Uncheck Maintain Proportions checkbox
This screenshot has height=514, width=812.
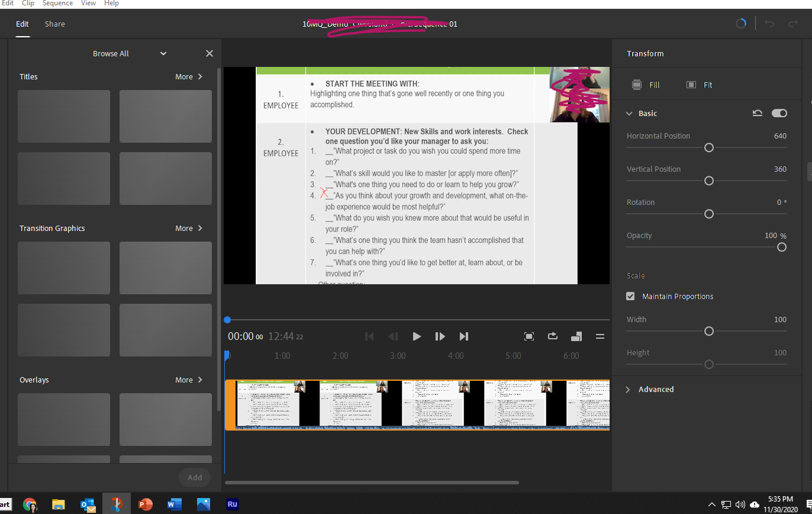pos(630,296)
